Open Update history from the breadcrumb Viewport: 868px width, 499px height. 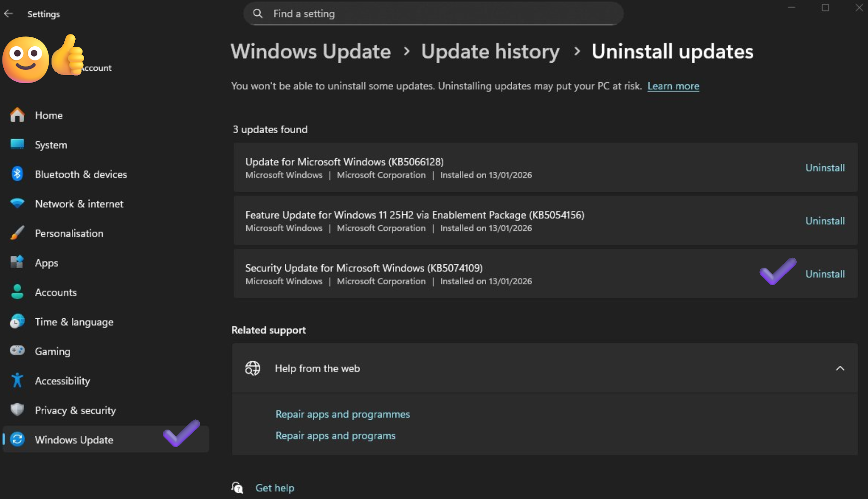tap(490, 52)
